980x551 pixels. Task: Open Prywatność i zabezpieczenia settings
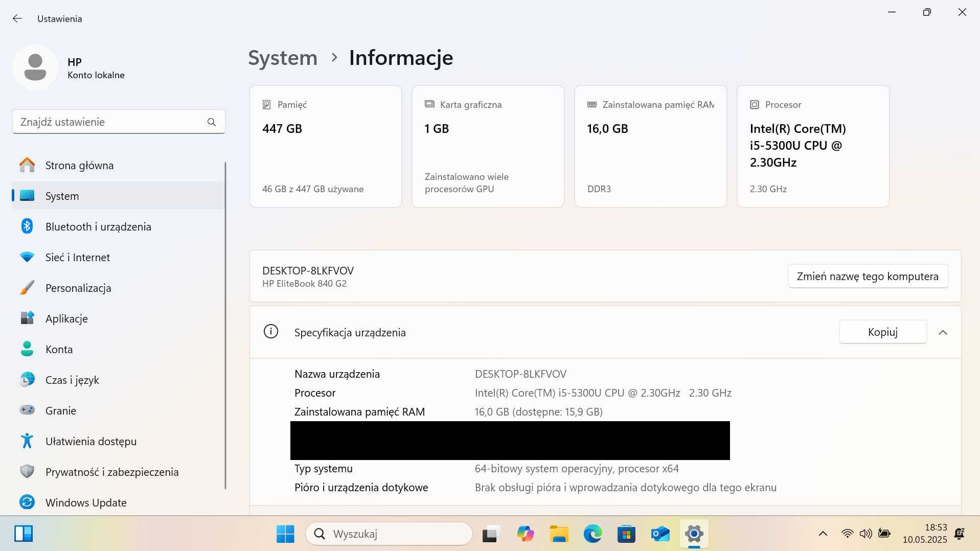118,472
